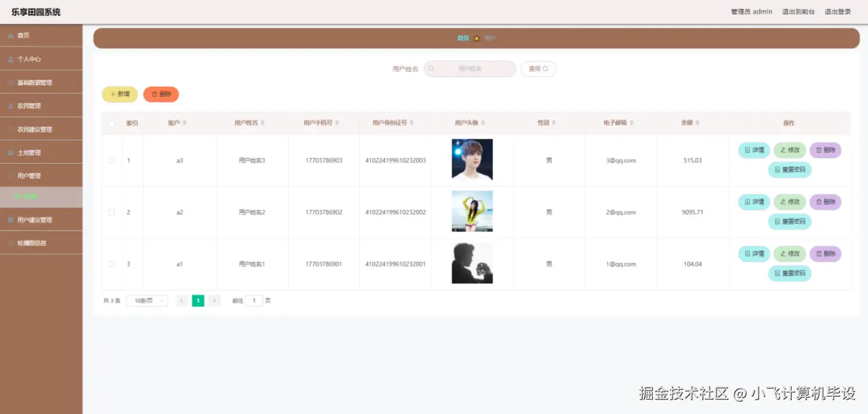Click the row 删除 for account a2
Image resolution: width=868 pixels, height=414 pixels.
[x=825, y=202]
